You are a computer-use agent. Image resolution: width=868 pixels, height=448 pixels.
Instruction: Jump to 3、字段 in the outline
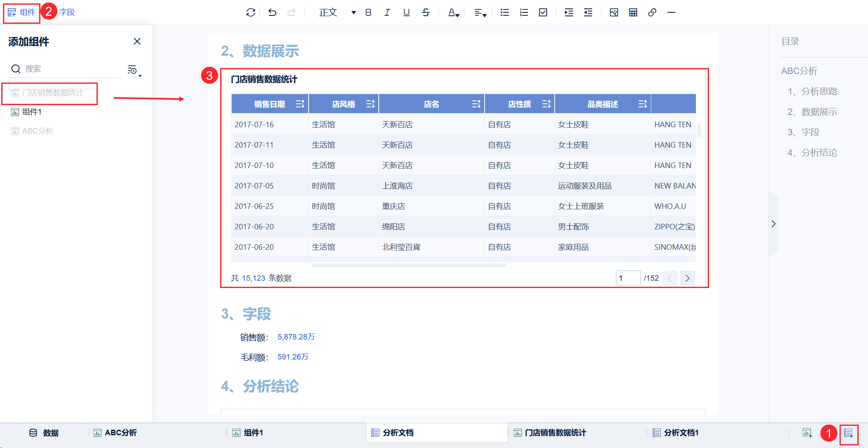(x=803, y=132)
